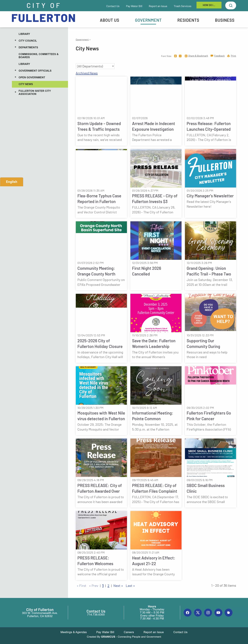Open 'Save the Date: Fullerton Women's Leadership'
Image resolution: width=248 pixels, height=644 pixels.
[x=154, y=344]
